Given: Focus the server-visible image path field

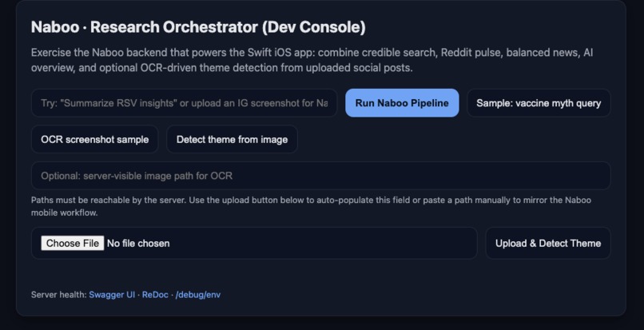Looking at the screenshot, I should pos(320,176).
